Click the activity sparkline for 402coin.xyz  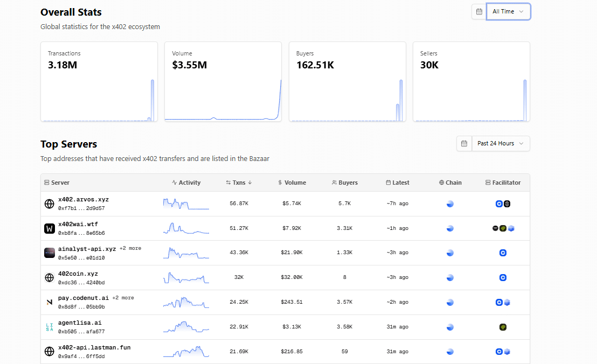point(186,278)
